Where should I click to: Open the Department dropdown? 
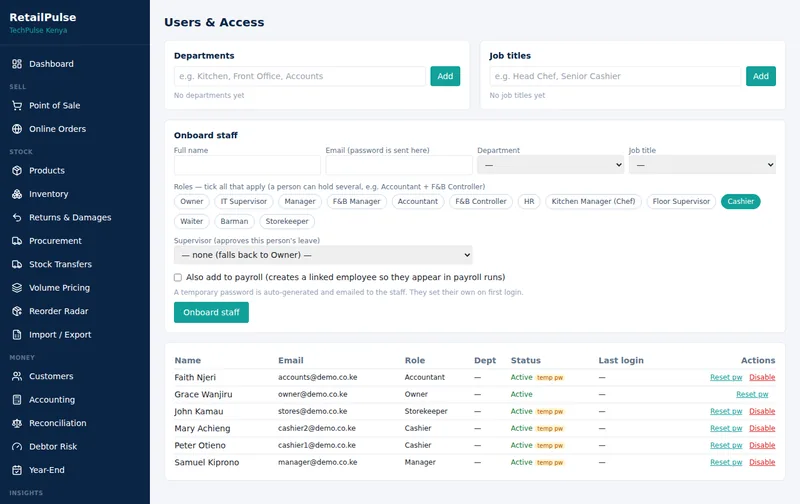551,165
